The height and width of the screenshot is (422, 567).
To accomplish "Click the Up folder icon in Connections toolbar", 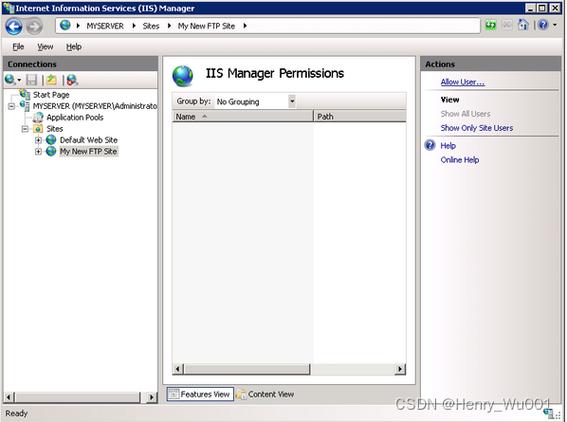I will tap(52, 80).
